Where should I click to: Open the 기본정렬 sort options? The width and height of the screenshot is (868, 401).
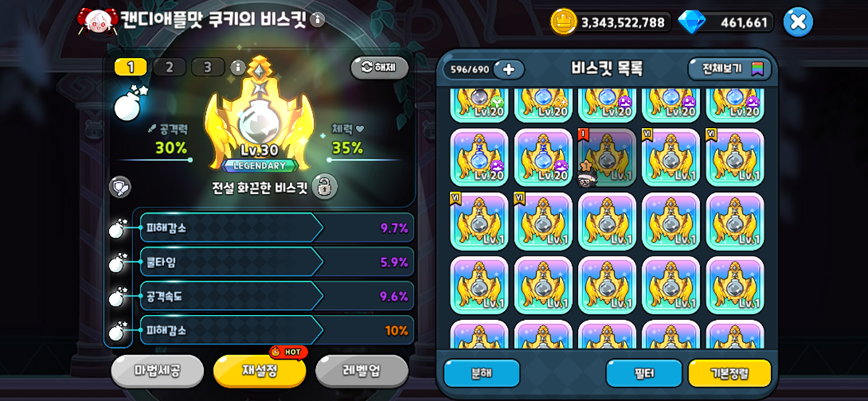pos(729,374)
